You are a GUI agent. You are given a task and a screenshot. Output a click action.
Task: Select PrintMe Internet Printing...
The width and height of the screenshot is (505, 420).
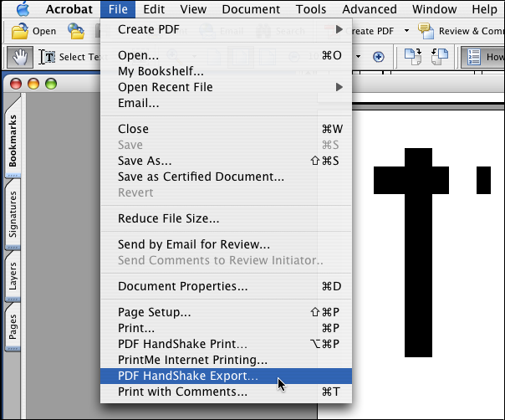tap(226, 360)
